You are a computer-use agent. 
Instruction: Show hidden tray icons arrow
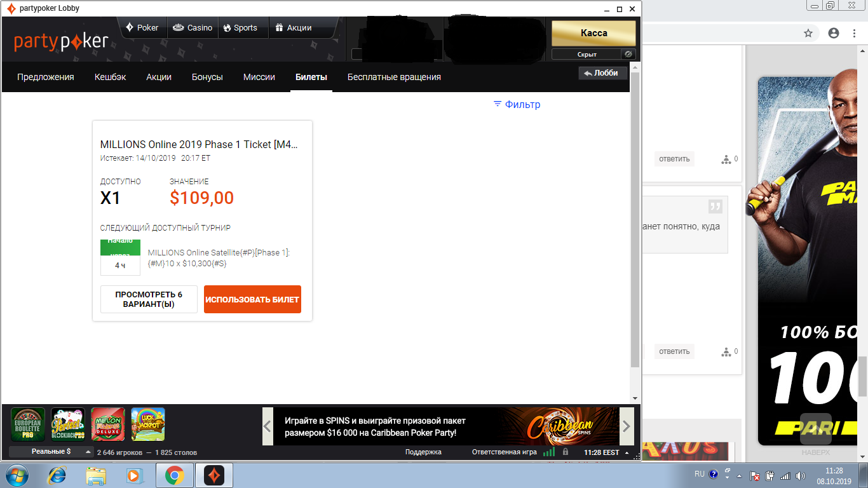[738, 476]
